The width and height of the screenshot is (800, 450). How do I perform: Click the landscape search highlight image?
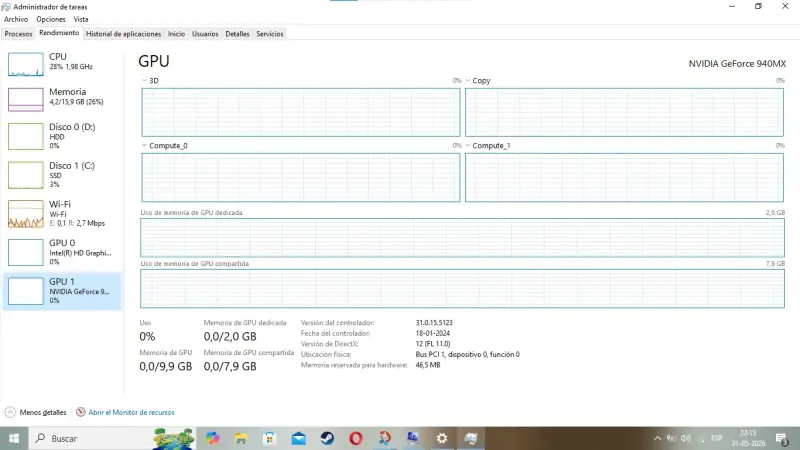click(173, 438)
